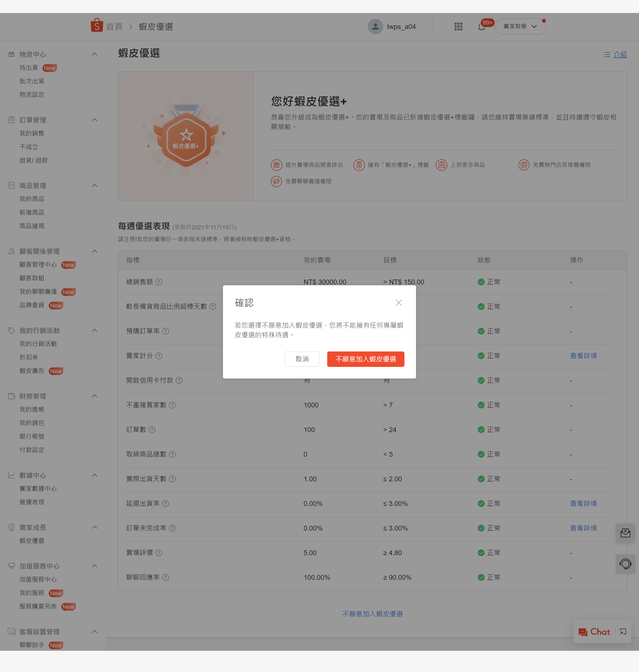
Task: Open 我的商品 in sidebar
Action: (32, 199)
